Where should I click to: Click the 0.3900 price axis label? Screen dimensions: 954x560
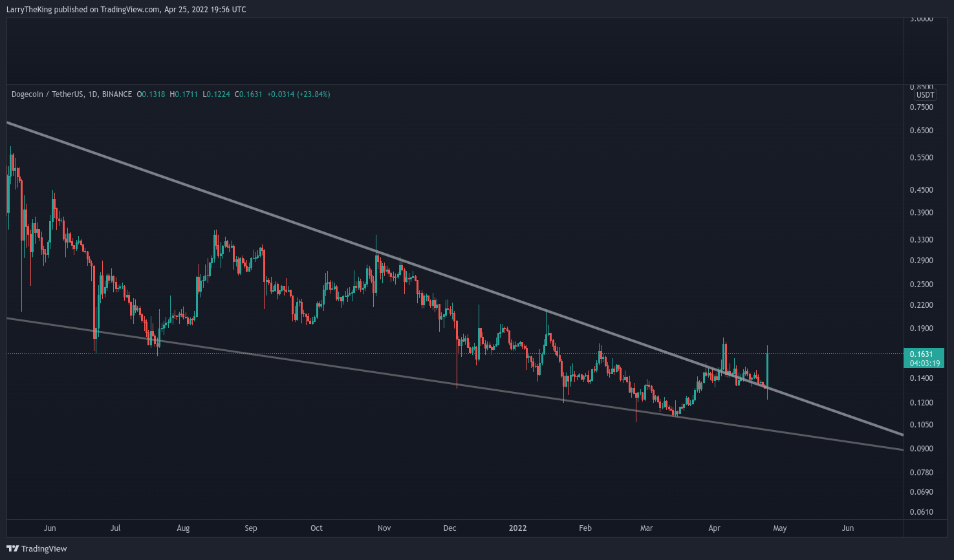[x=921, y=213]
